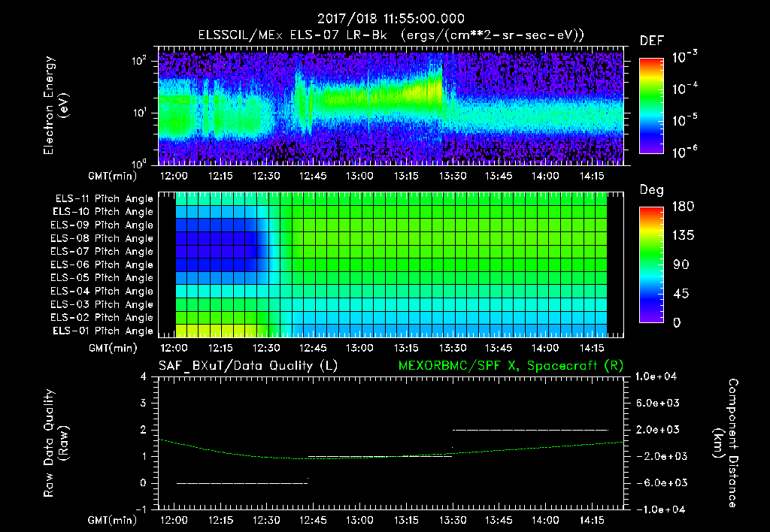
Task: Click the data quality line segment at level 2
Action: 530,430
